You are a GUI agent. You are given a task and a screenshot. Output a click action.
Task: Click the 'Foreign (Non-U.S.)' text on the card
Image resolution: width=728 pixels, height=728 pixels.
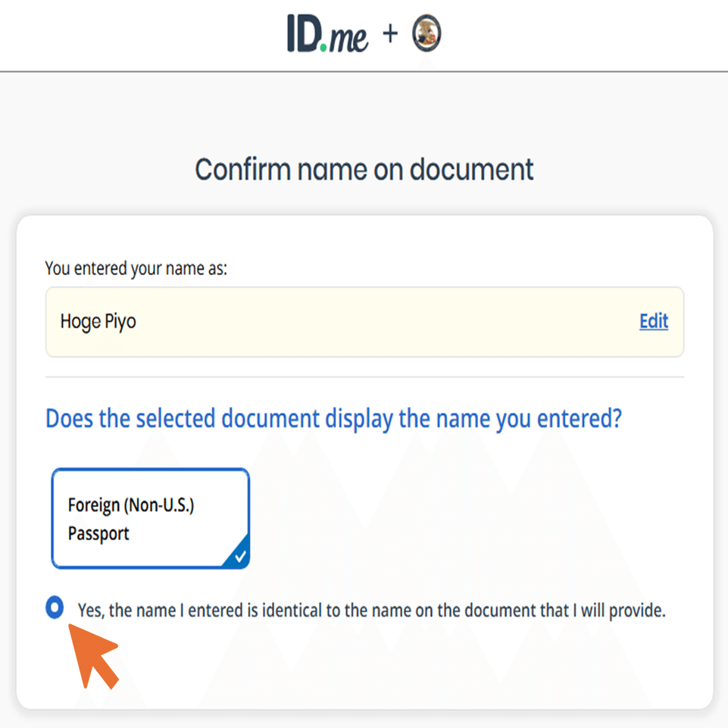pos(131,505)
